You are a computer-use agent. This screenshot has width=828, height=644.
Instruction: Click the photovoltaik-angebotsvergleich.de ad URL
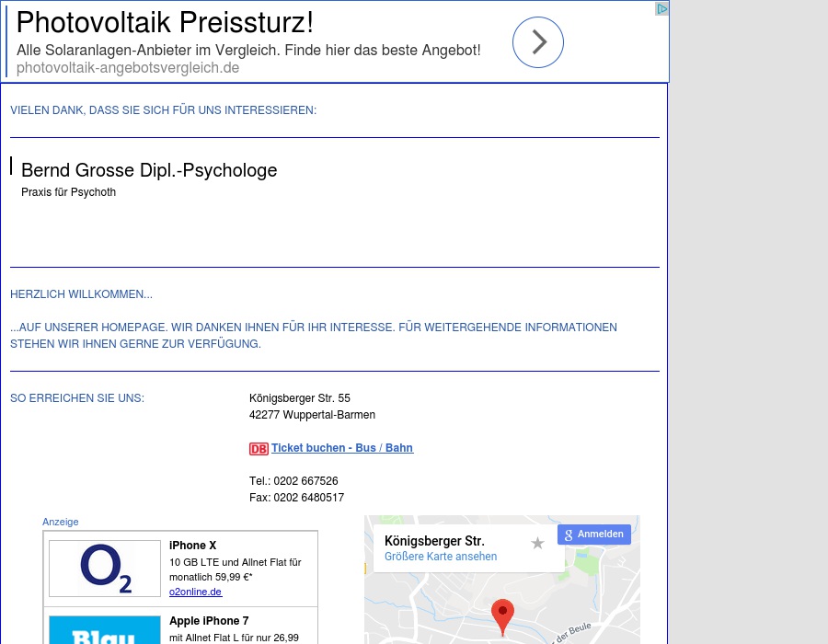[x=128, y=67]
